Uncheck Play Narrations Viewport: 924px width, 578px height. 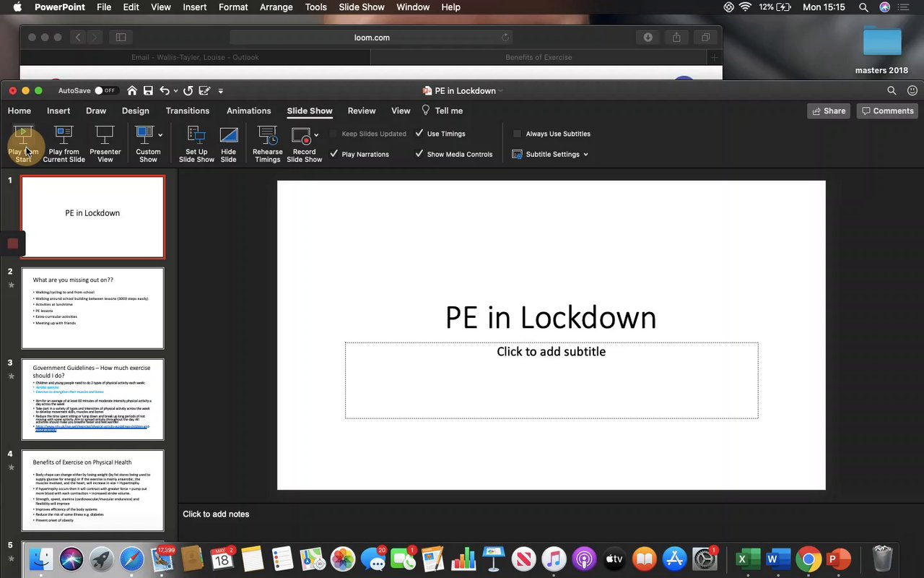point(334,154)
